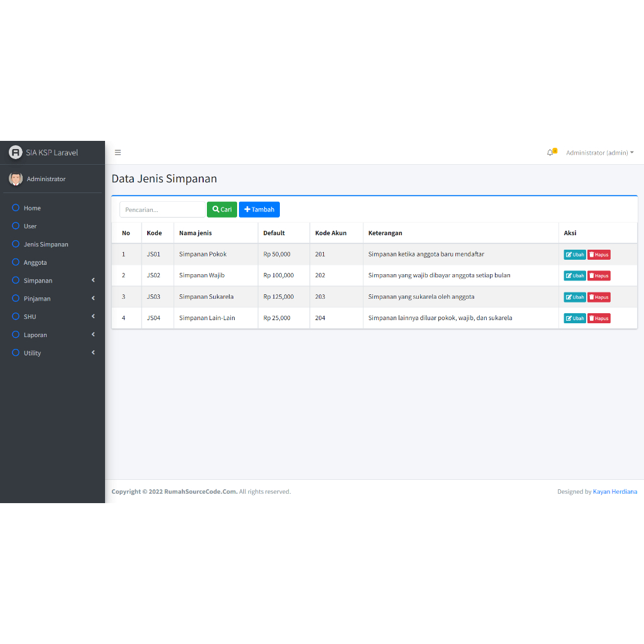This screenshot has width=644, height=644.
Task: Click Hapus delete button for Simpanan Wajib
Action: pos(599,275)
